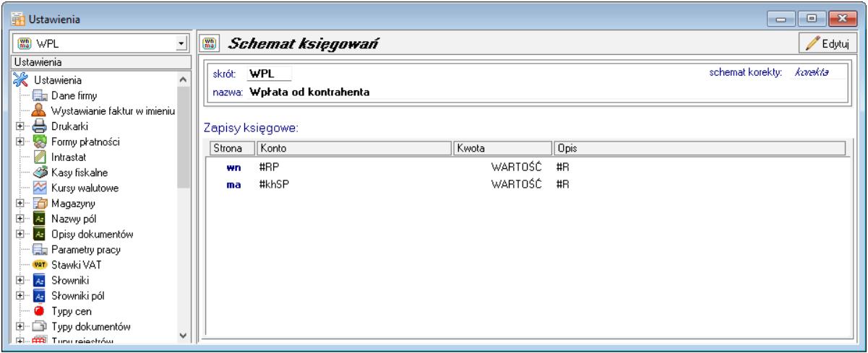Screen dimensions: 868x353
Task: Expand the Drukarki tree node
Action: (20, 125)
